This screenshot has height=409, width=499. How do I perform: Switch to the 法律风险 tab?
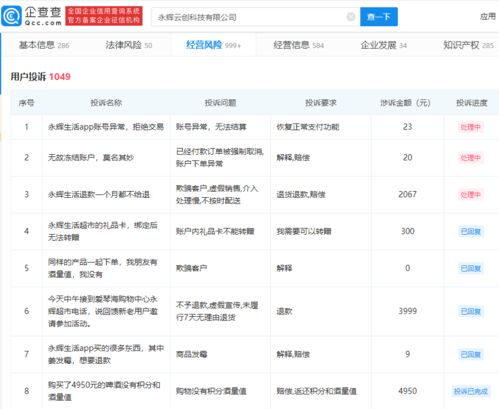(x=129, y=45)
